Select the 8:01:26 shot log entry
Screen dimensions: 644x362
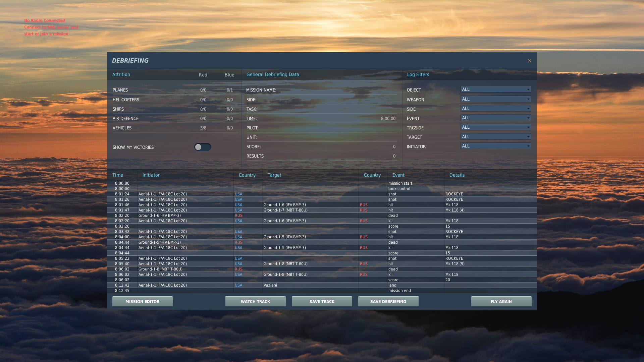click(x=322, y=199)
